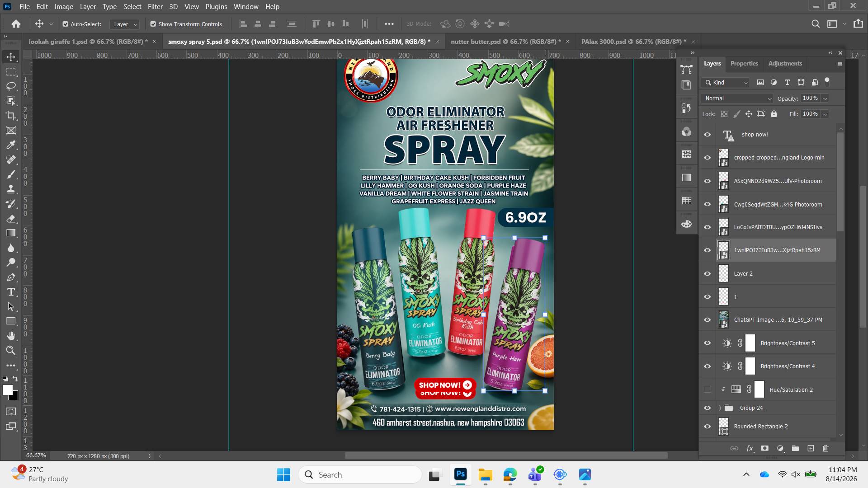Uncheck the Auto-Select checkbox
Screen dimensions: 868x488
66,24
